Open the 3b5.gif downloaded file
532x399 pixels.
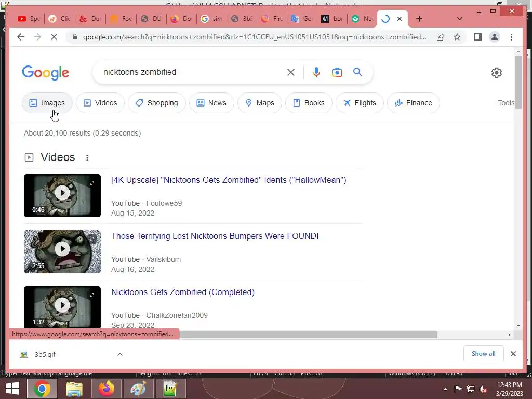(45, 354)
